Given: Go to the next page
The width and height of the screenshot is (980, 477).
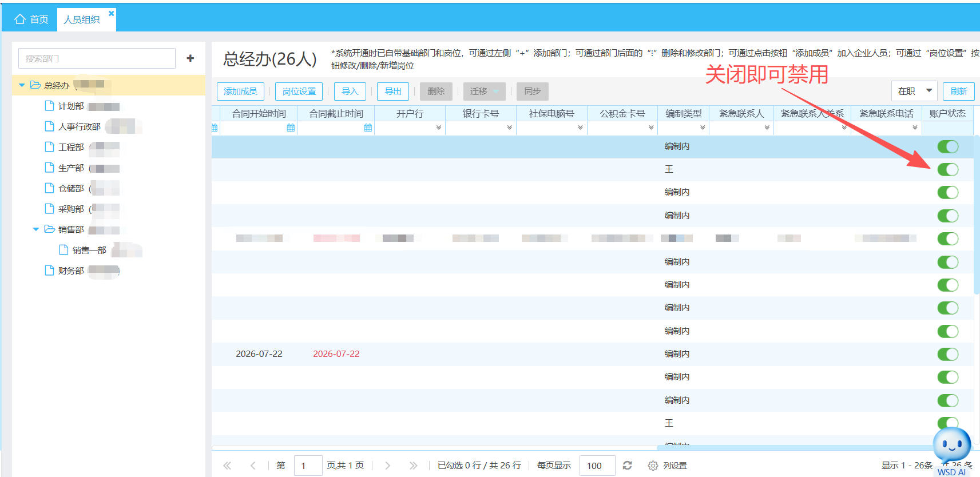Looking at the screenshot, I should click(387, 466).
